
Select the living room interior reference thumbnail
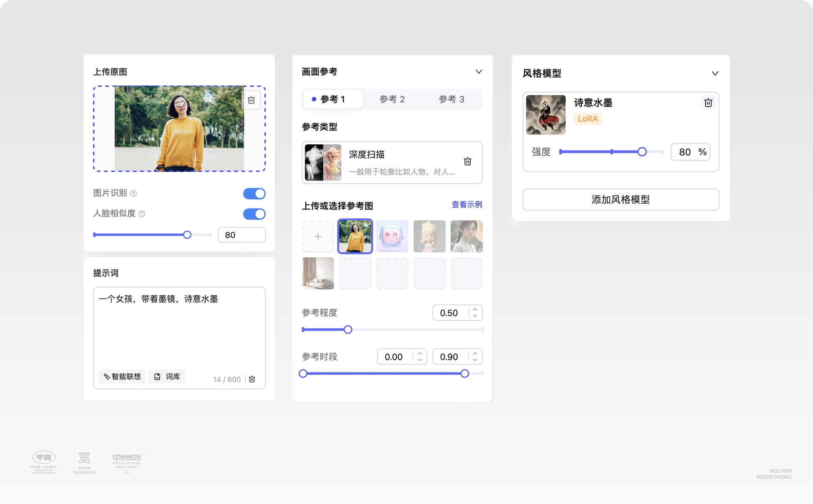pyautogui.click(x=318, y=273)
